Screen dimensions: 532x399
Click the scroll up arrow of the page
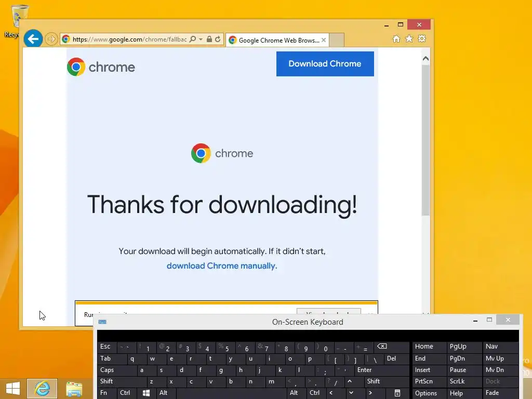(426, 59)
